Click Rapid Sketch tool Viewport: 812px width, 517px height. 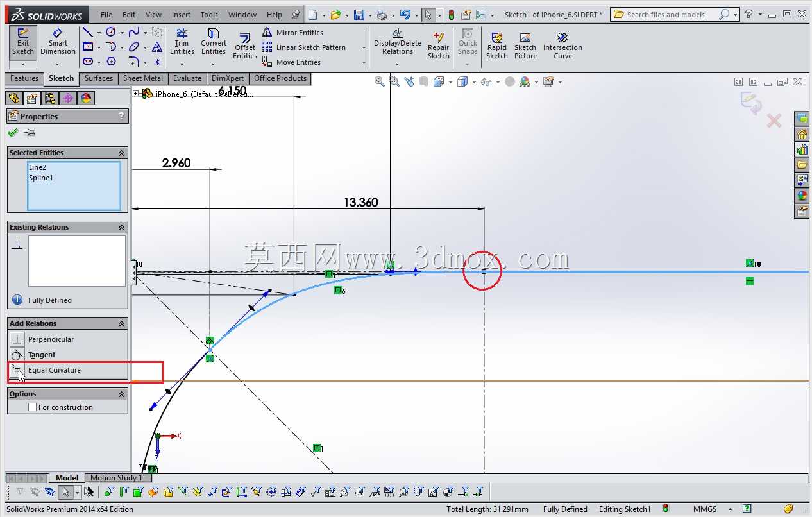coord(497,46)
